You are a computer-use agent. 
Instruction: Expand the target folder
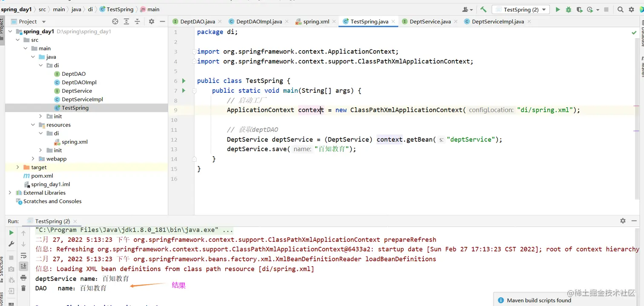[17, 167]
